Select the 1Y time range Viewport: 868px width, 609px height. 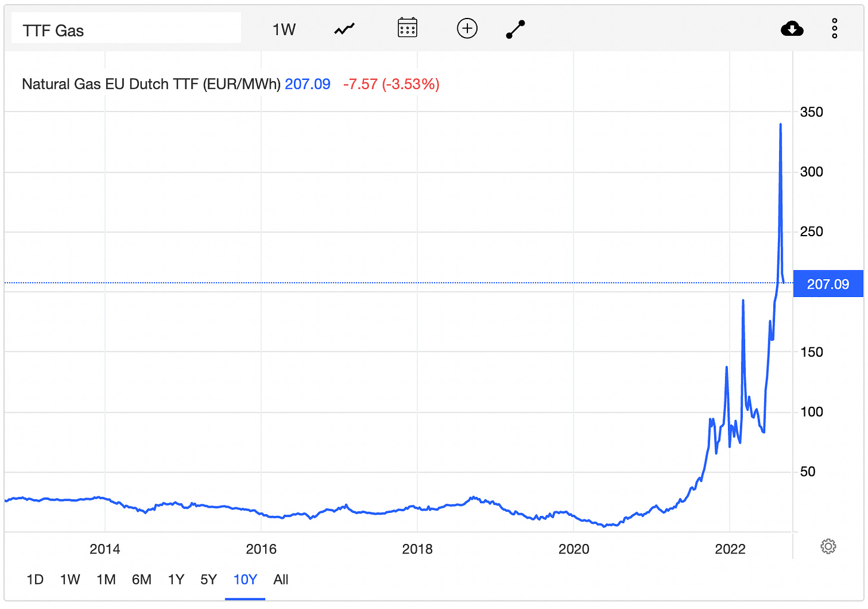176,580
